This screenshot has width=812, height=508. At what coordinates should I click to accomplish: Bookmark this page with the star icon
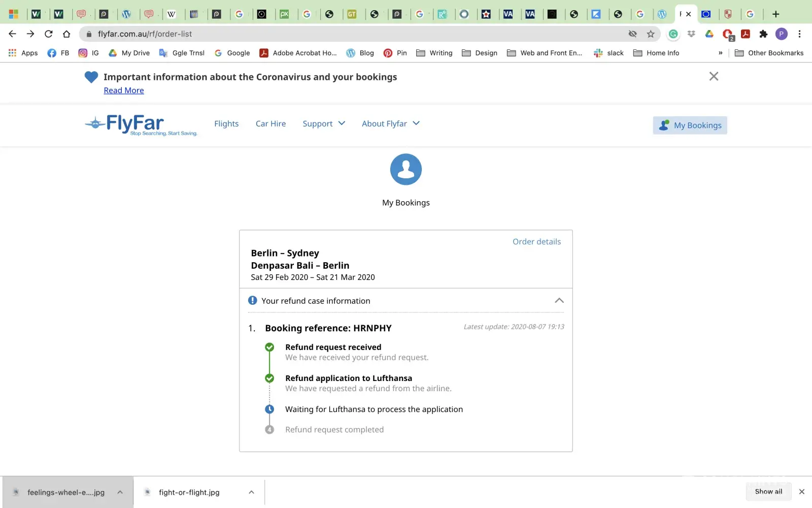[651, 34]
